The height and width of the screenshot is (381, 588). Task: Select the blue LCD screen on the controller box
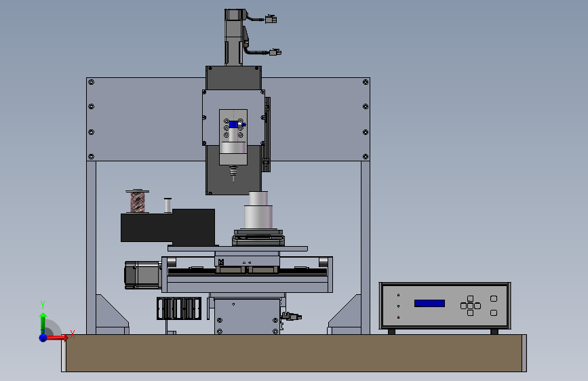point(429,303)
